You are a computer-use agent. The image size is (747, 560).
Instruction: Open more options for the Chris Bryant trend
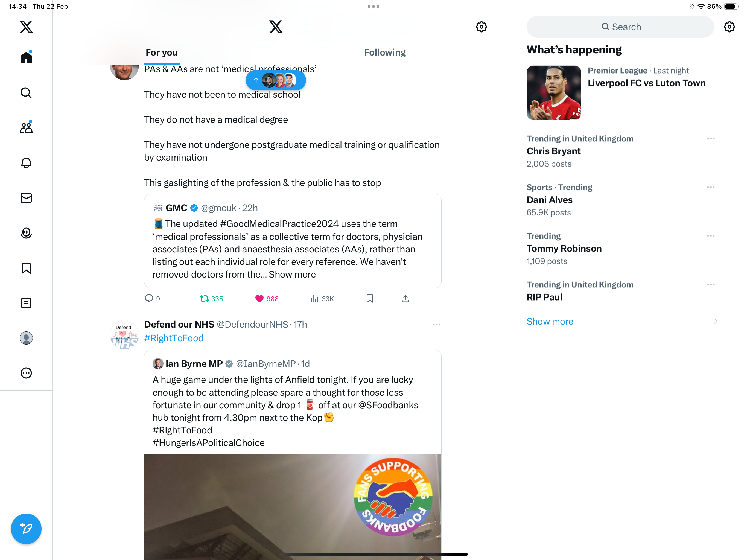[x=711, y=138]
